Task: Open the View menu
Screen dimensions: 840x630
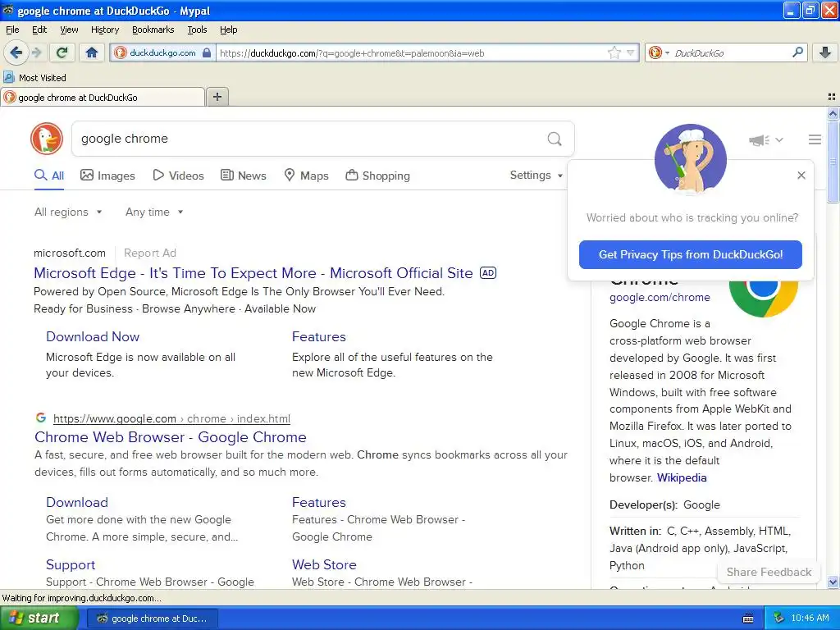Action: pyautogui.click(x=69, y=30)
